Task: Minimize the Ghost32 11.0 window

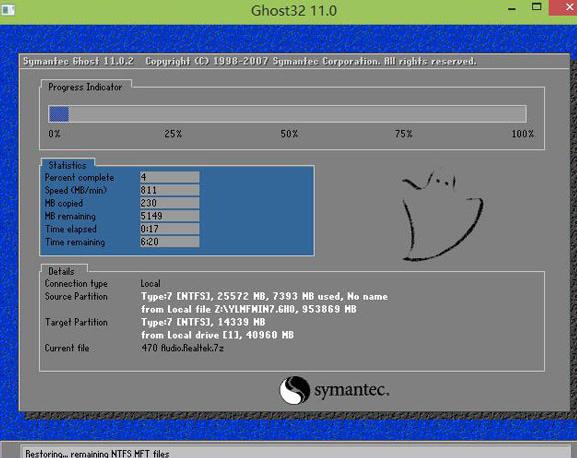Action: pyautogui.click(x=512, y=9)
